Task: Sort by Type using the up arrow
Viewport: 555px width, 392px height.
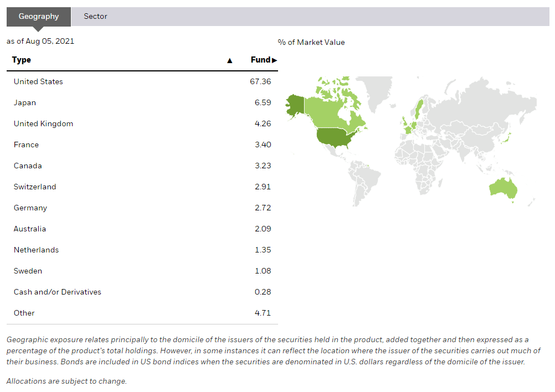Action: point(230,60)
